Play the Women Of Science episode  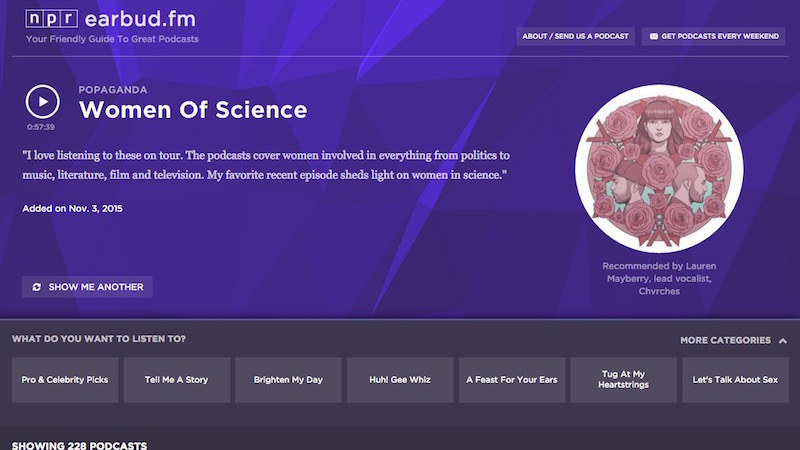click(x=43, y=102)
